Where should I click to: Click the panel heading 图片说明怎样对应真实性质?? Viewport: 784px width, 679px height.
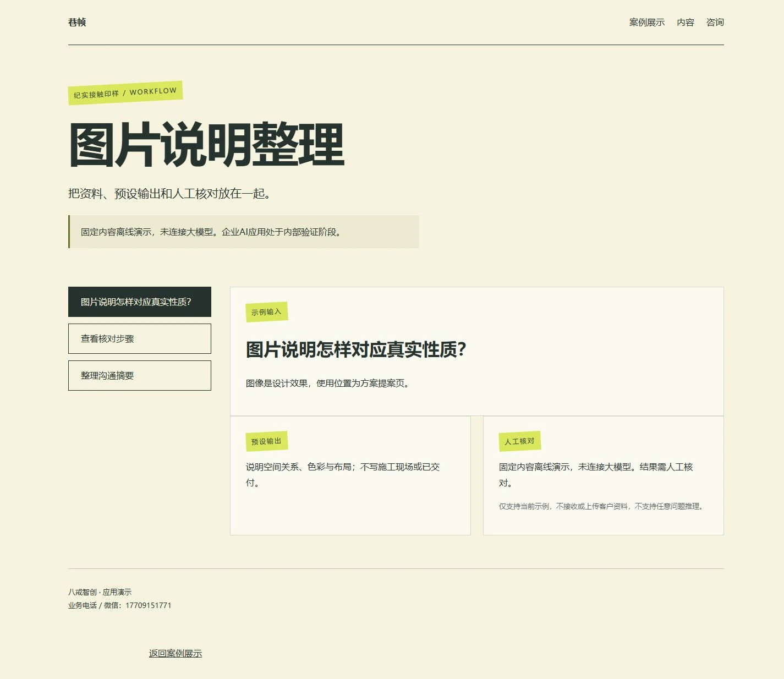coord(357,349)
